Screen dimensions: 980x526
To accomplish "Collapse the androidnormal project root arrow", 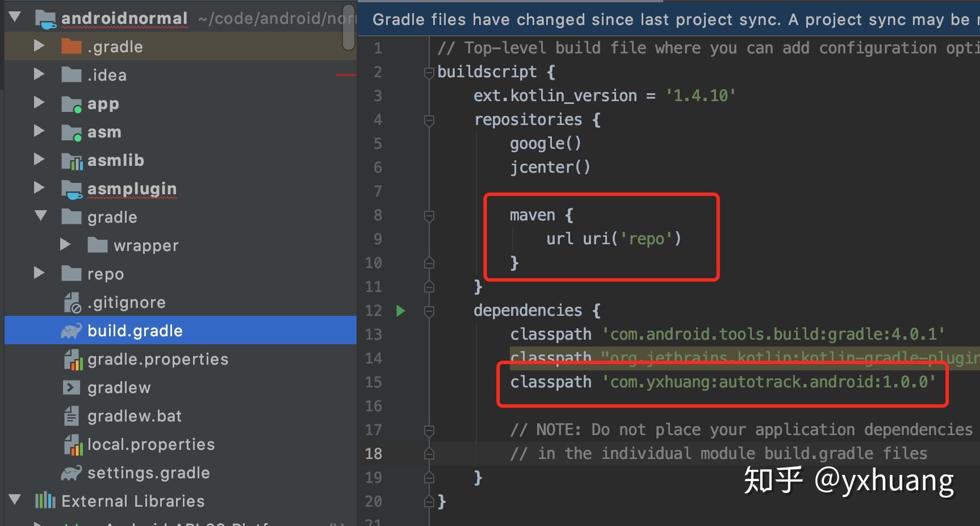I will point(16,17).
